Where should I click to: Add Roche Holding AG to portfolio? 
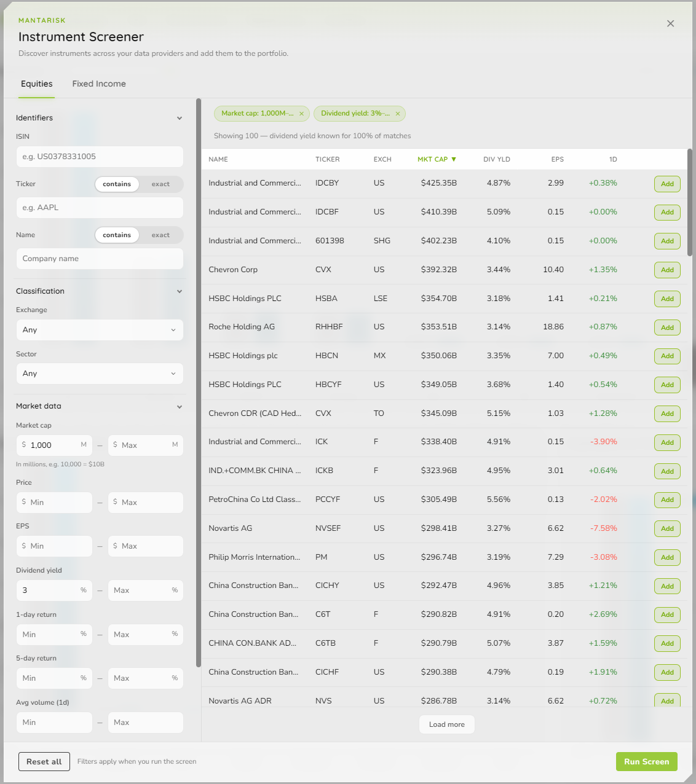tap(667, 327)
